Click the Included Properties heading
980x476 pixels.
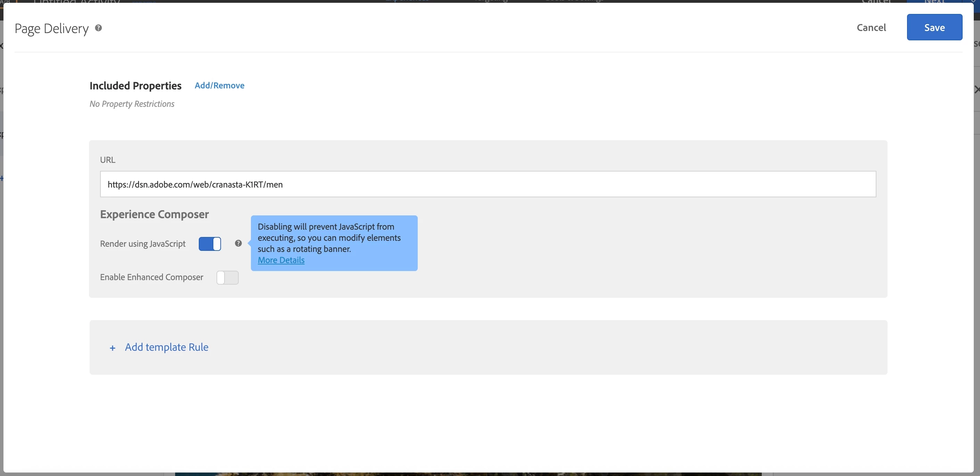click(x=135, y=86)
